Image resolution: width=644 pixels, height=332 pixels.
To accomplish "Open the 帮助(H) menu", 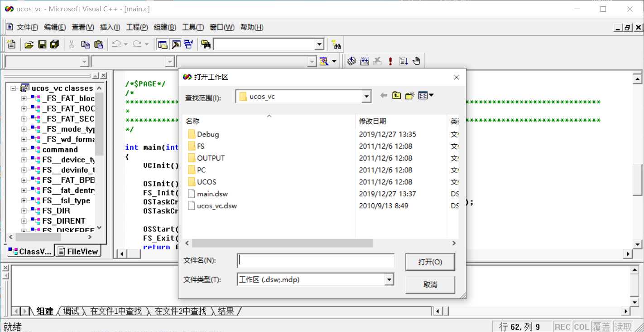I will pyautogui.click(x=252, y=27).
